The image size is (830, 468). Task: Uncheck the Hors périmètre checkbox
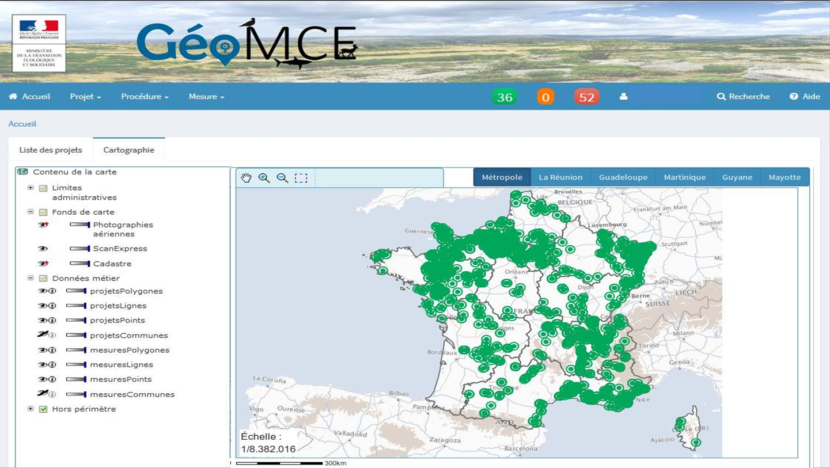pos(43,409)
